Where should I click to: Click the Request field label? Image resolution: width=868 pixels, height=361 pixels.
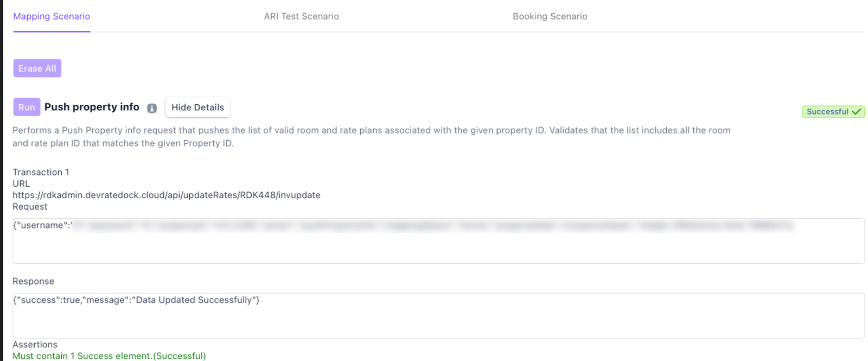(x=30, y=206)
